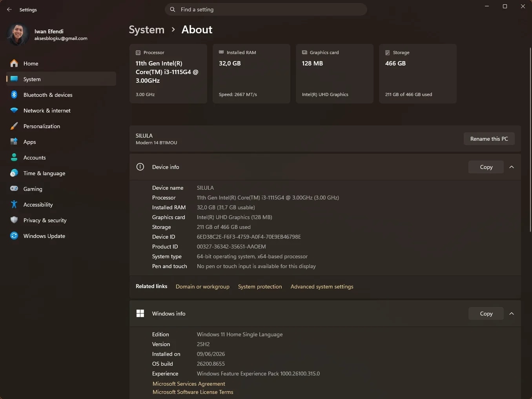
Task: Open Network & internet settings
Action: point(61,111)
